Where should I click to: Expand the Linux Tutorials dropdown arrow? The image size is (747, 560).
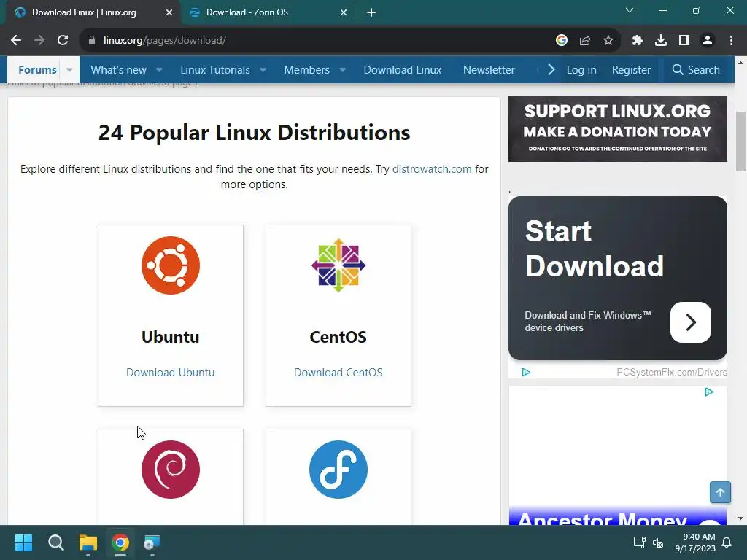[263, 70]
